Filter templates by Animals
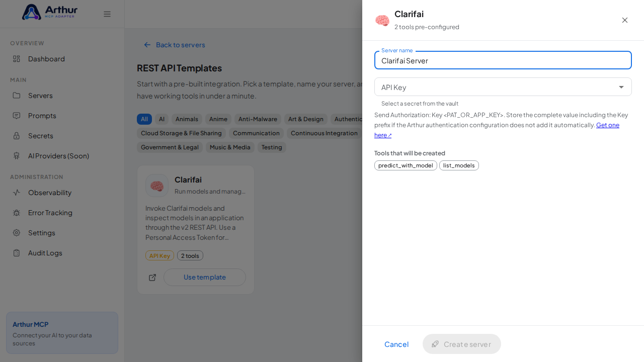 (187, 119)
